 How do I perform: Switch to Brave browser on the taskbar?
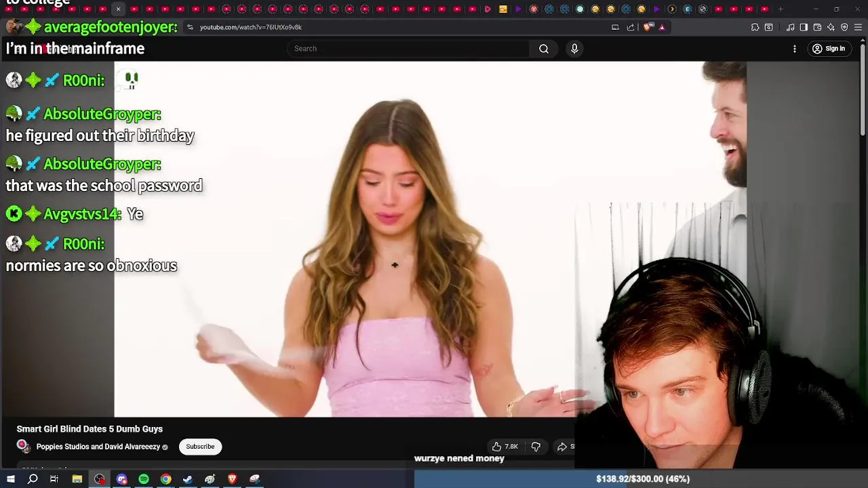tap(232, 479)
